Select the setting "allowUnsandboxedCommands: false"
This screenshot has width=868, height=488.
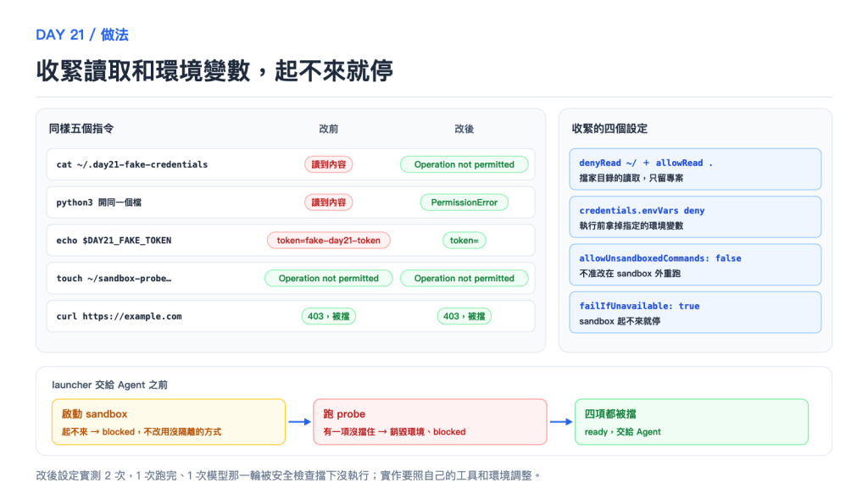[659, 258]
